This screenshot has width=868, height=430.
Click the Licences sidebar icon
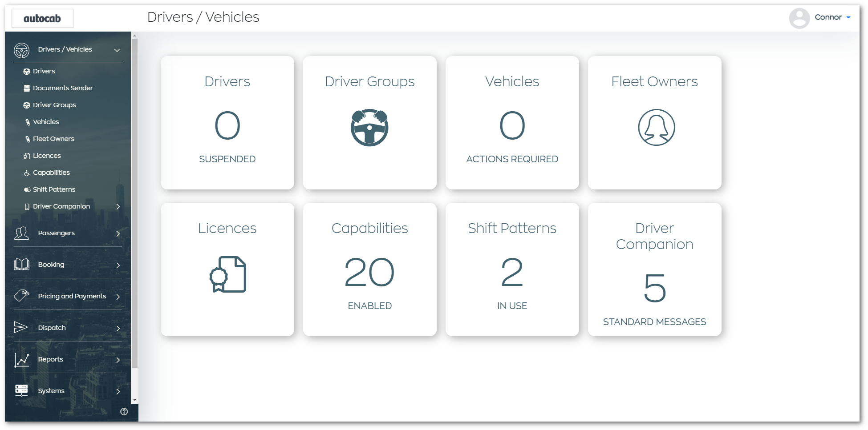27,156
